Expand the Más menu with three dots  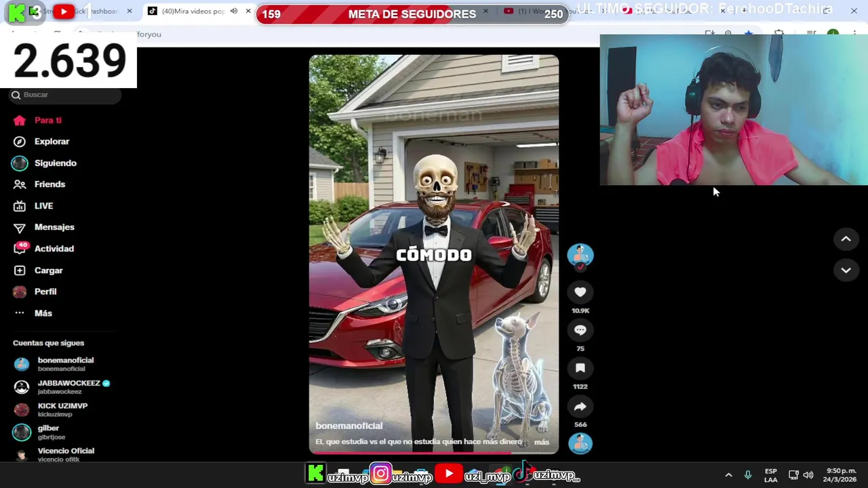pos(33,313)
